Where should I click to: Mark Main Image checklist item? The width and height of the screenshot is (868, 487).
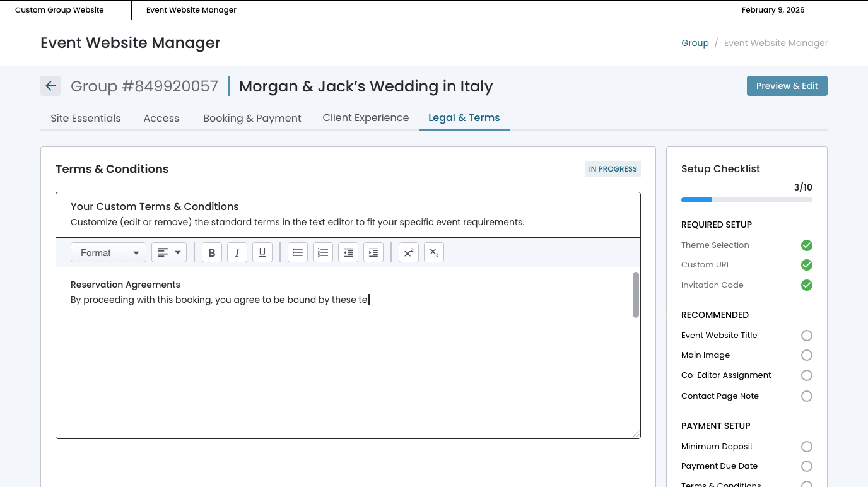point(806,355)
